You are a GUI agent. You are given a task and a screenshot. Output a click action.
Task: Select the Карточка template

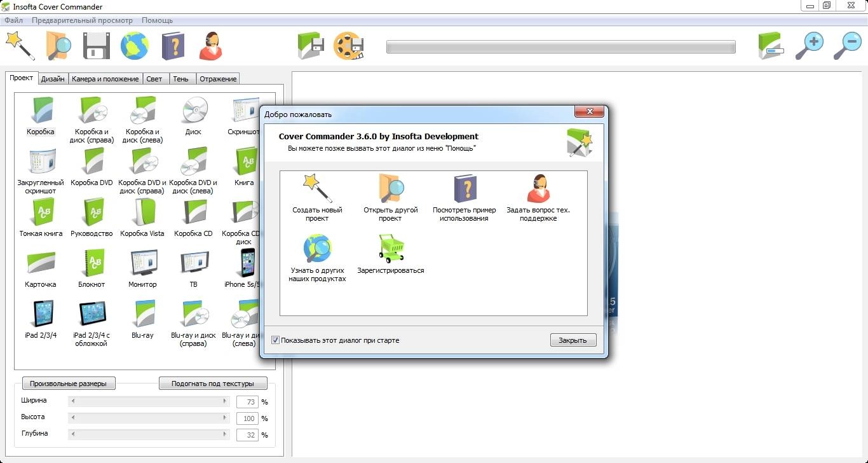[41, 268]
